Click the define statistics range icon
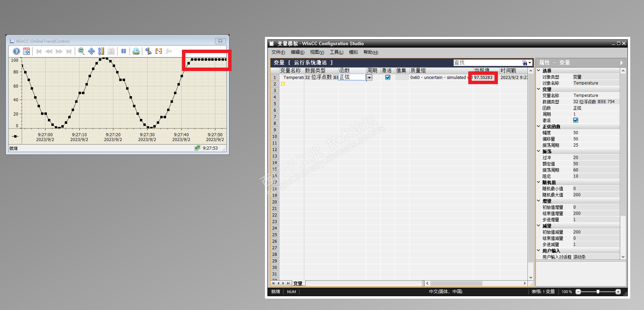This screenshot has width=644, height=310. click(159, 51)
